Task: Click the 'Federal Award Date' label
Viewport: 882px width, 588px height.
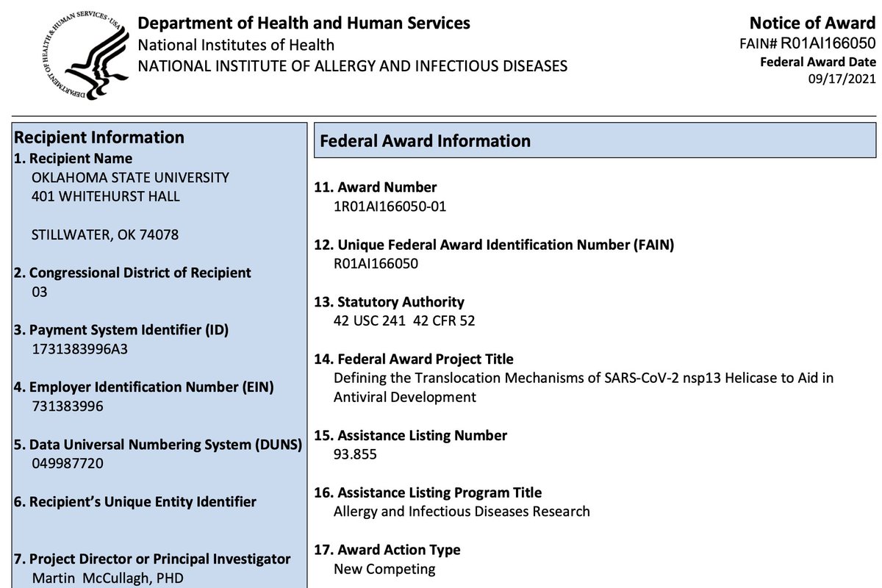Action: (x=818, y=62)
